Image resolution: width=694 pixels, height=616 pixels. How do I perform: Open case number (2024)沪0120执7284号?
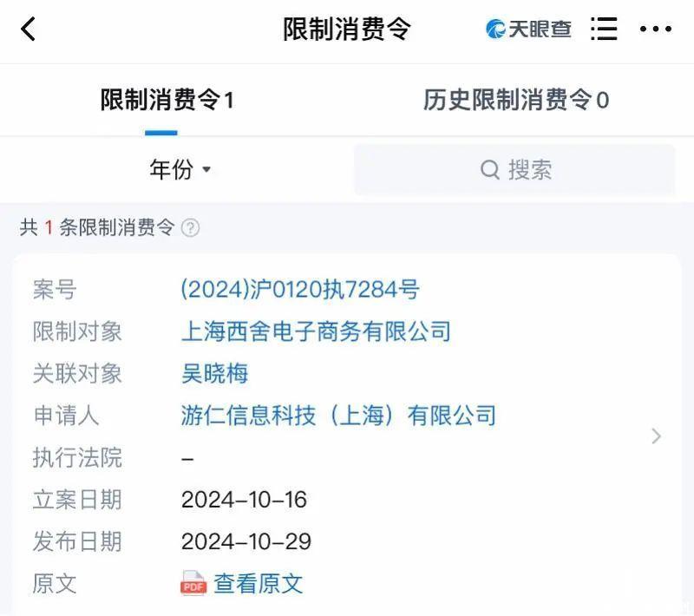tap(300, 289)
